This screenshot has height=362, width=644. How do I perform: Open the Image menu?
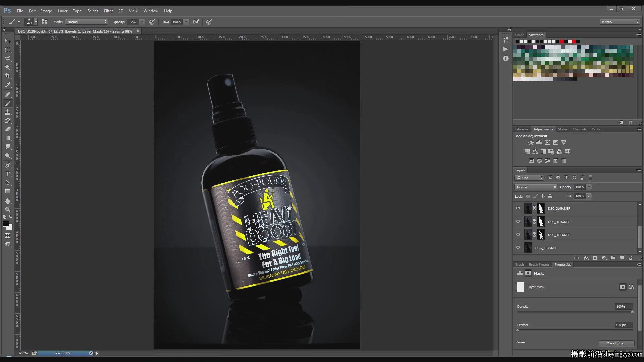46,11
